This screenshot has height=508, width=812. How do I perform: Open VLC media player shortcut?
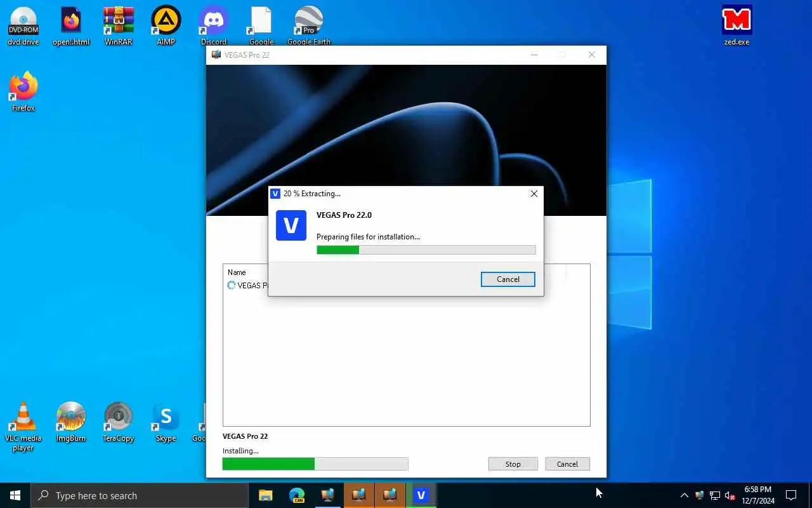pos(23,426)
